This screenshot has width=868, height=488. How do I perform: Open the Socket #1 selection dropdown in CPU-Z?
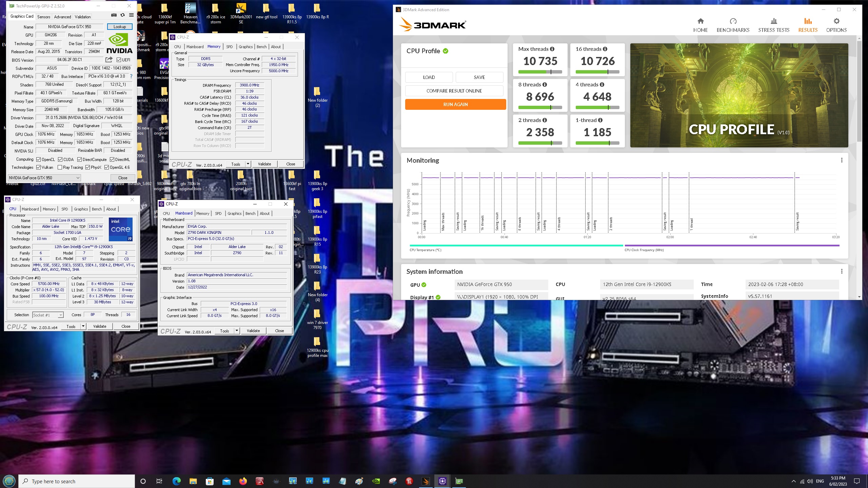[48, 315]
